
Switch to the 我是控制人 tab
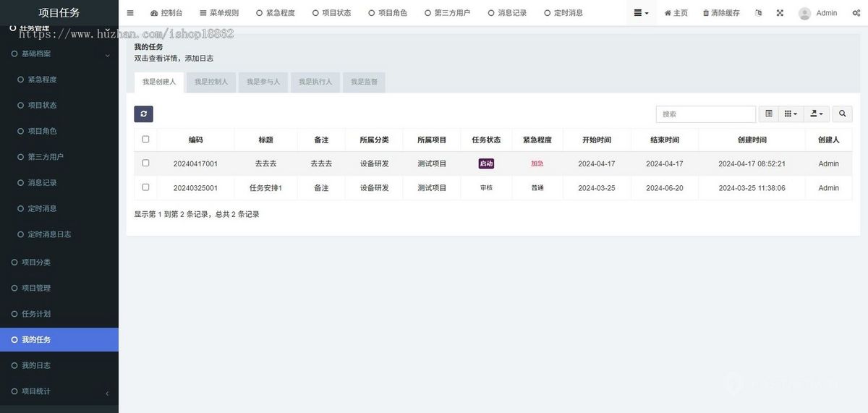click(x=211, y=82)
